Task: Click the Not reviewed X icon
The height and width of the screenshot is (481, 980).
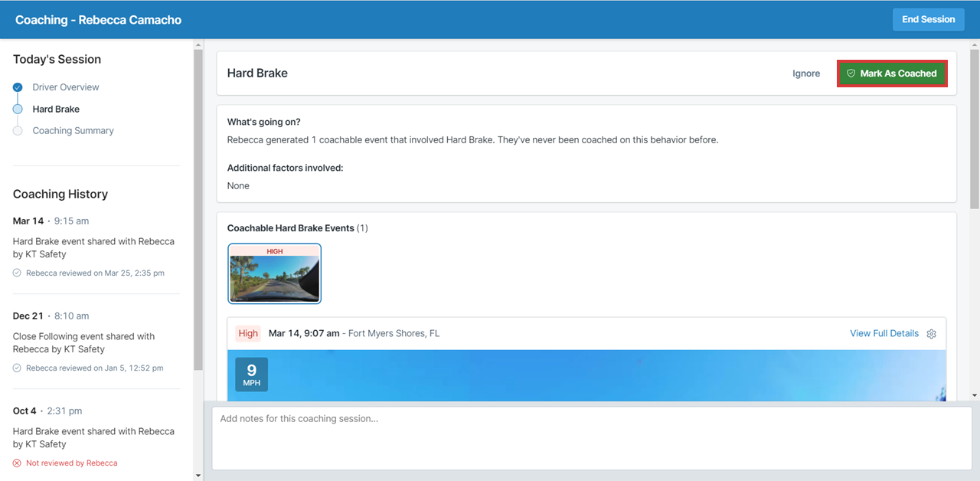Action: [17, 463]
